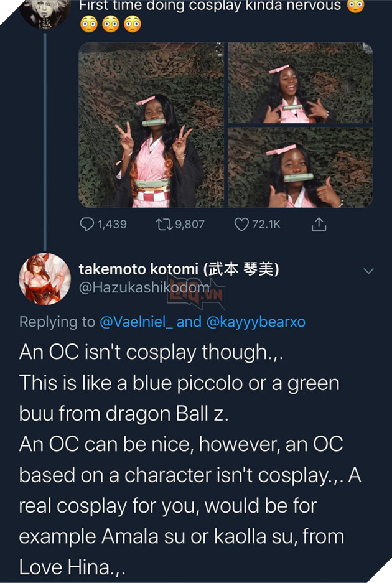Like the tweet with the heart icon

coord(241,224)
